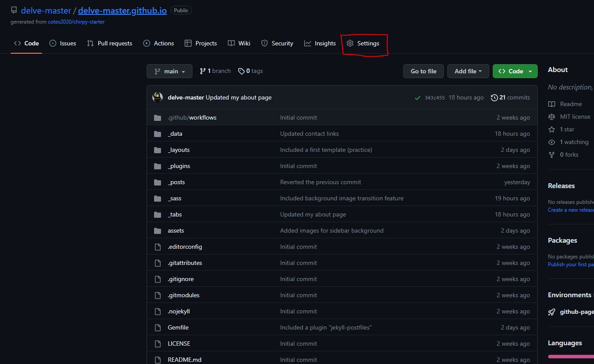The image size is (594, 364).
Task: Click the folder icon next to _sass
Action: [x=158, y=198]
